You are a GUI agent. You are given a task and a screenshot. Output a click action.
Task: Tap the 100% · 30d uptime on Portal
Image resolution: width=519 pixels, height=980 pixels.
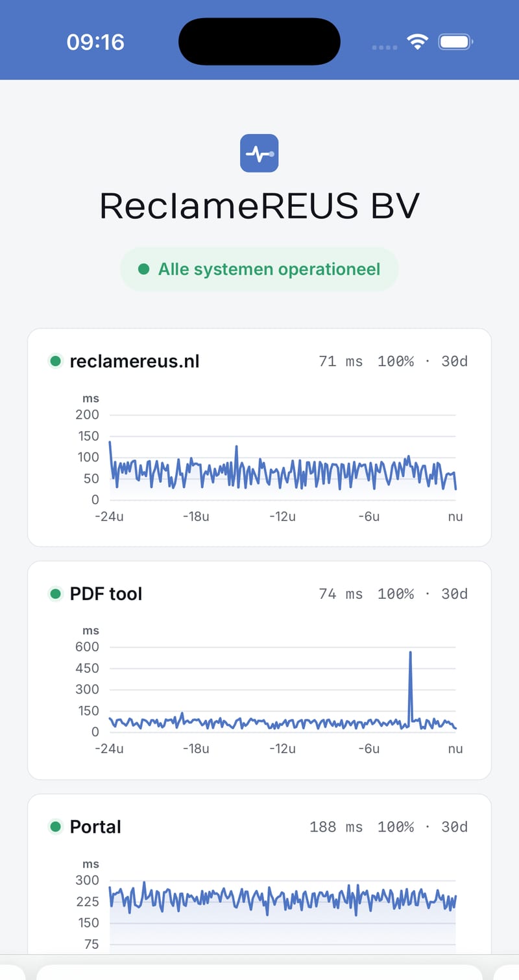click(x=422, y=826)
